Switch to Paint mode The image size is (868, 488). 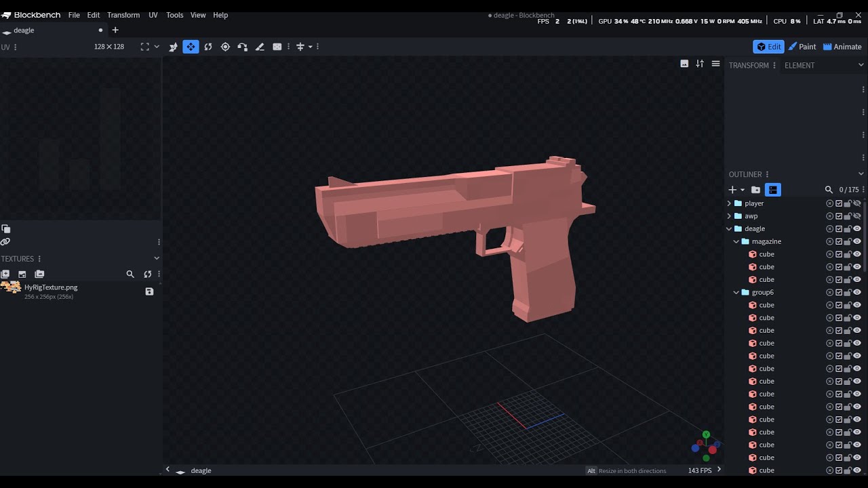(802, 47)
